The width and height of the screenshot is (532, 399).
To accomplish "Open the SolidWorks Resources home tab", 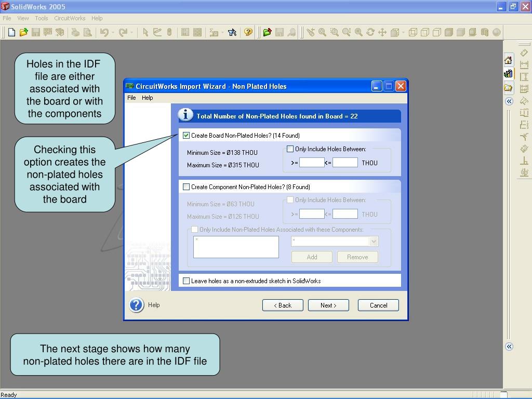I will click(508, 60).
